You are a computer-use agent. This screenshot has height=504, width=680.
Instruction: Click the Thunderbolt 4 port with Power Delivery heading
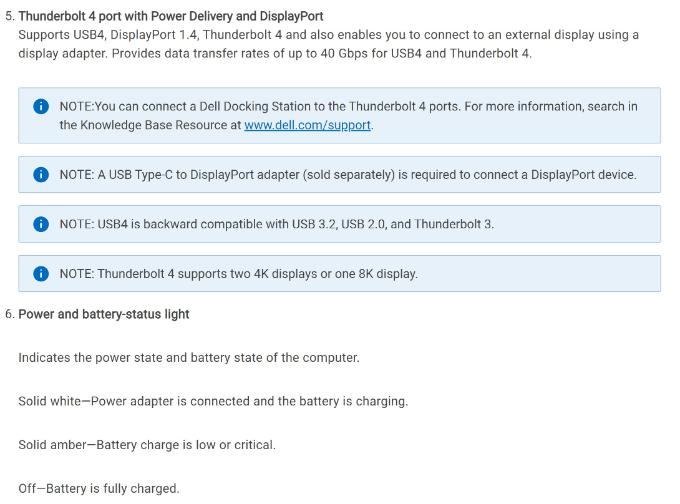coord(170,16)
